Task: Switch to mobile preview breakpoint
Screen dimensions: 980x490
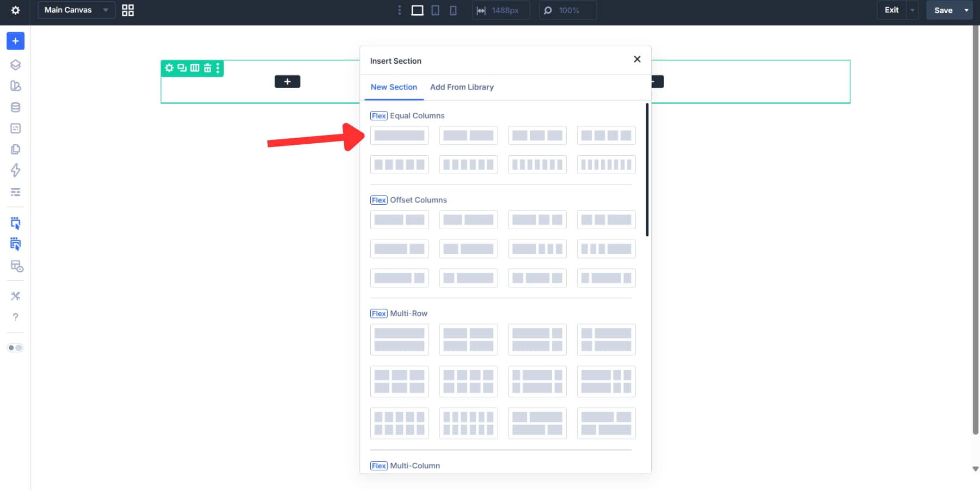Action: pyautogui.click(x=452, y=10)
